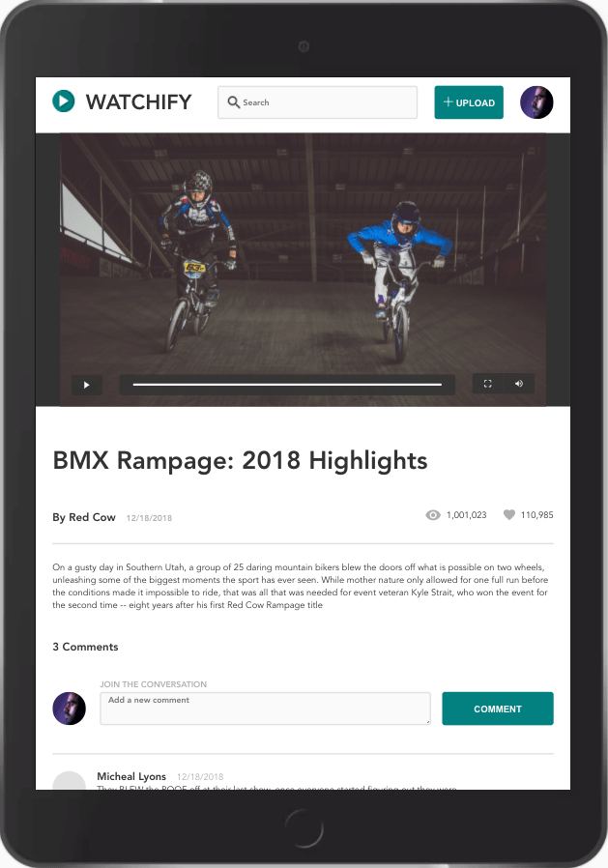Click Micheal Lyons' grey avatar
Screen dimensions: 608x868
point(70,781)
